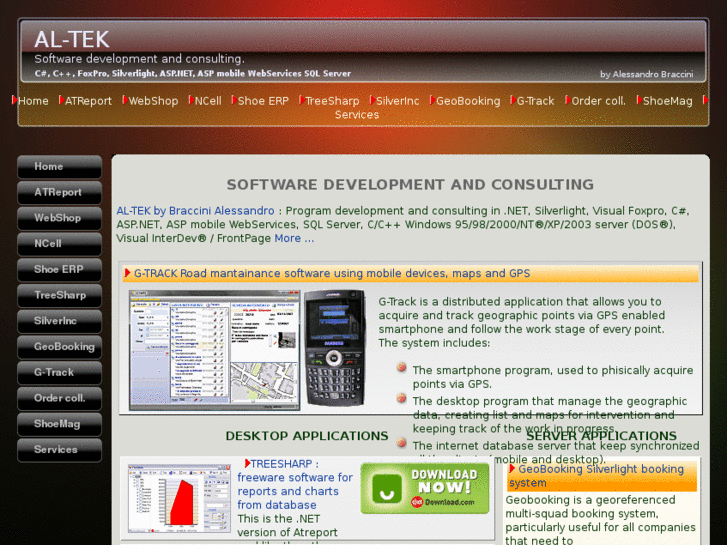Image resolution: width=727 pixels, height=545 pixels.
Task: Open TreeSharp in the top navigation bar
Action: (x=332, y=101)
